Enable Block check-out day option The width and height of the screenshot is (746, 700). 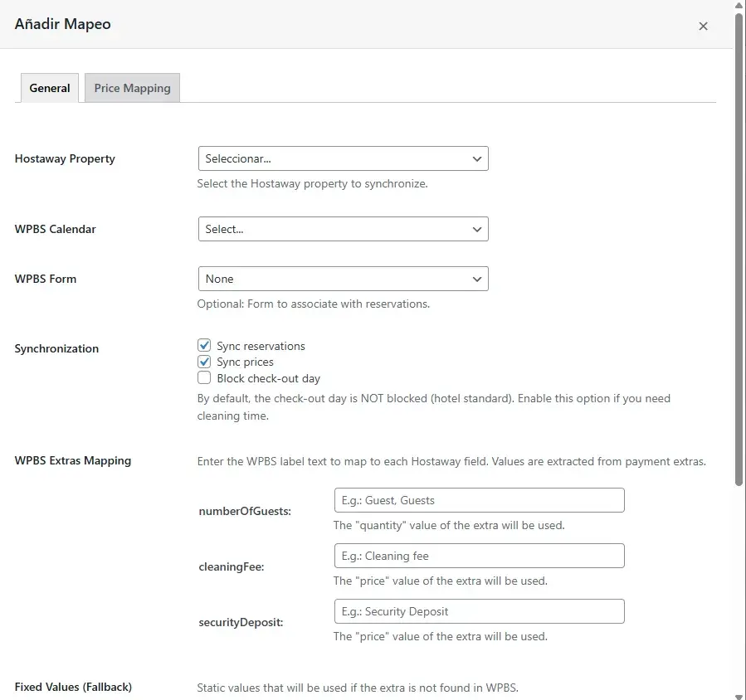click(204, 378)
